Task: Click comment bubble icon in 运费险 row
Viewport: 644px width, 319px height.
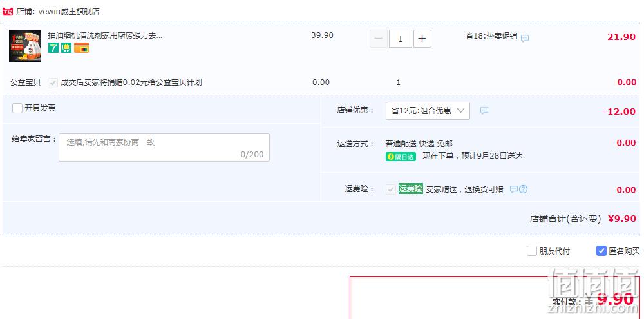Action: [x=513, y=189]
